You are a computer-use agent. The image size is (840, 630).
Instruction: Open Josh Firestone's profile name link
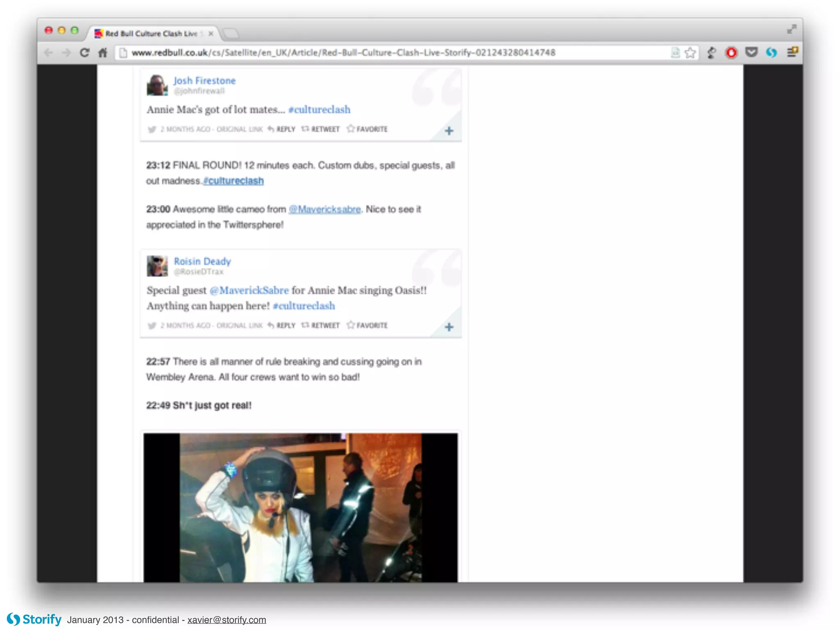(x=204, y=80)
